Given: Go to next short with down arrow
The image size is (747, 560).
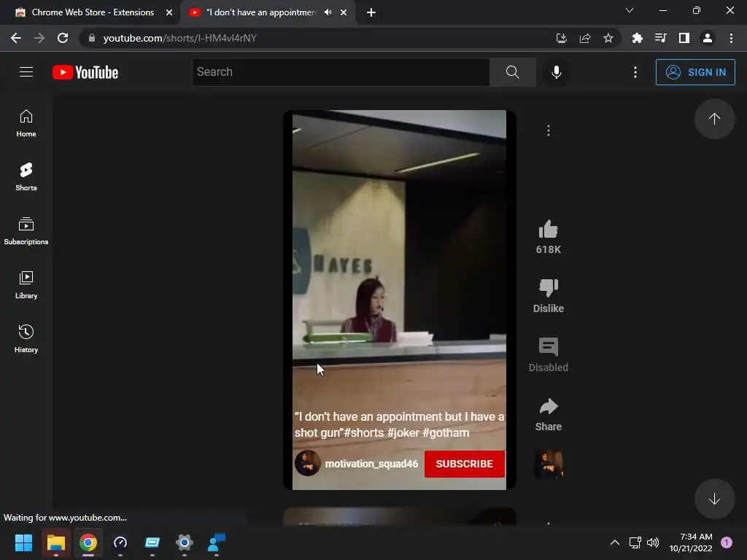Looking at the screenshot, I should tap(714, 499).
